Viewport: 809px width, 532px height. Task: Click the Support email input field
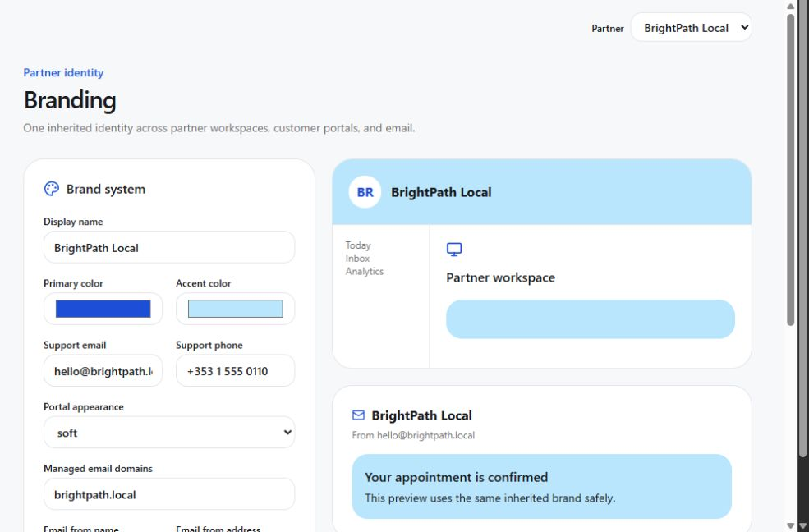(103, 370)
